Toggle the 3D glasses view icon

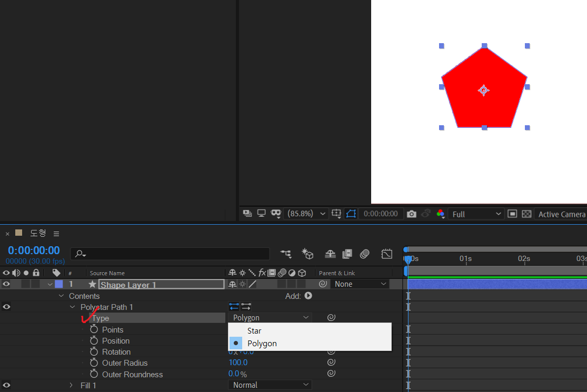[x=276, y=214]
